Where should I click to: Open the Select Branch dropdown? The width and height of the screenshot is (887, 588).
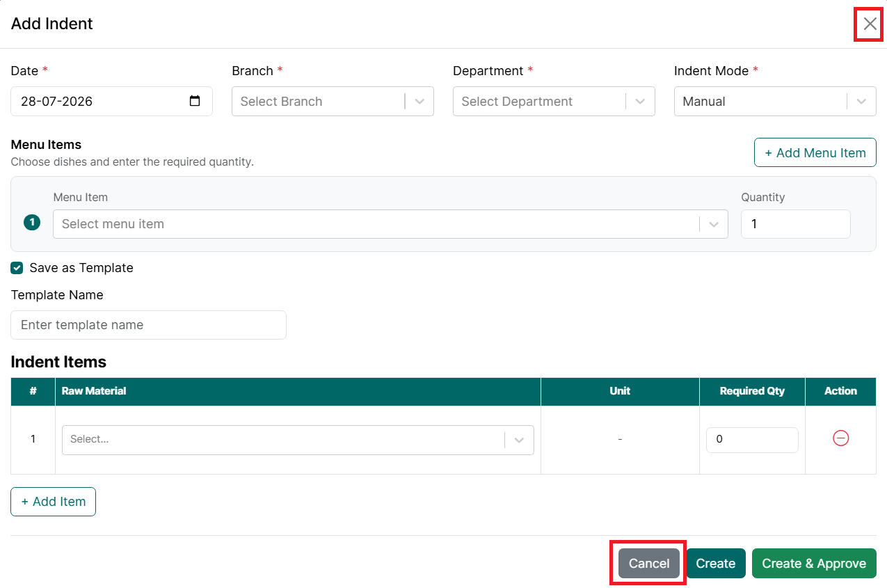(333, 101)
